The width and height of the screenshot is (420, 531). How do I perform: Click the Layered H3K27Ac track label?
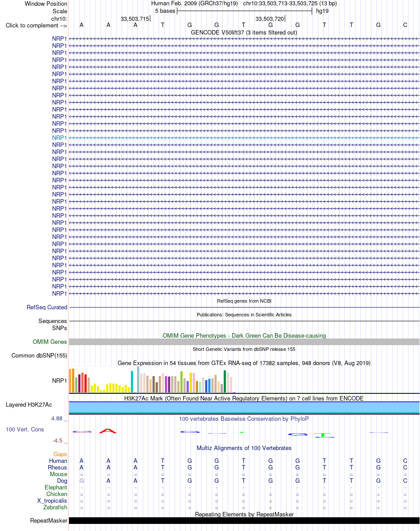click(x=29, y=404)
